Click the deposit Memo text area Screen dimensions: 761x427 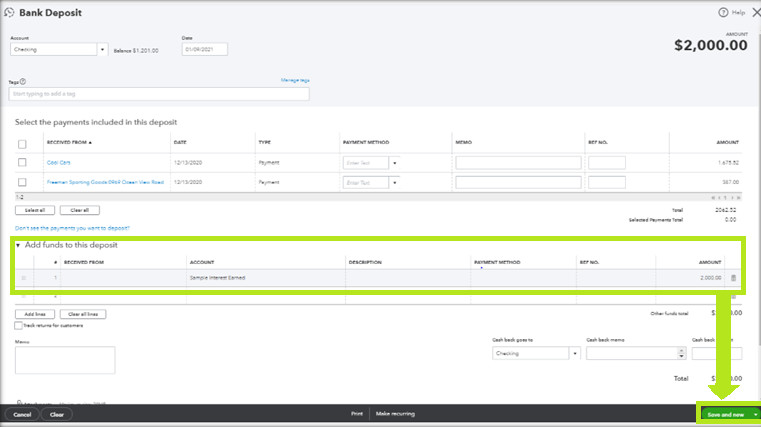[65, 360]
